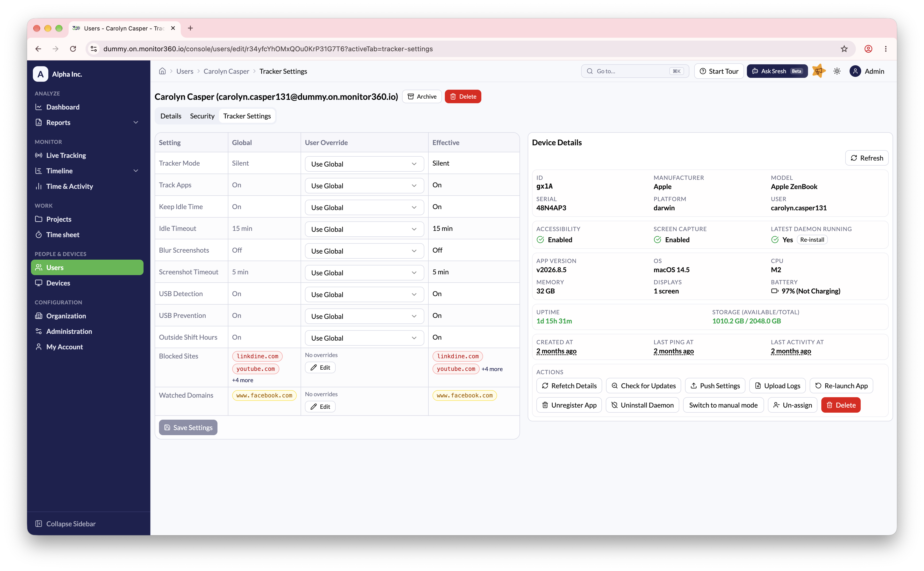Reload the page in the browser
The image size is (924, 571).
[x=73, y=49]
